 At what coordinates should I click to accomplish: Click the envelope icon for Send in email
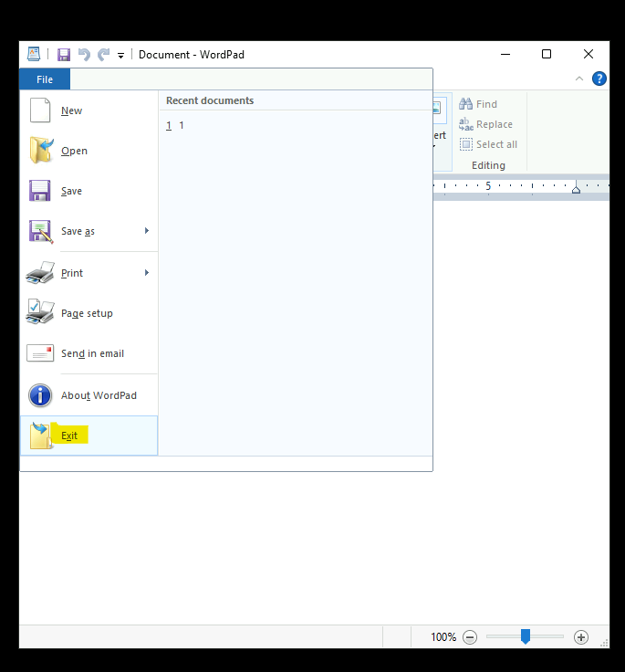[40, 353]
